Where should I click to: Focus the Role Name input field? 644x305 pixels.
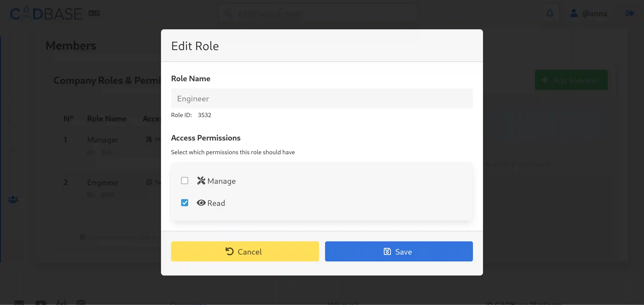tap(322, 98)
